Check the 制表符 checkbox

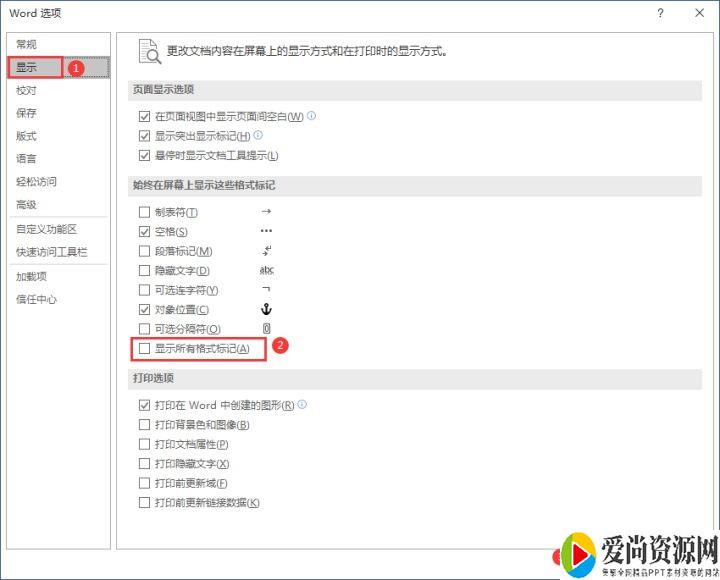pyautogui.click(x=145, y=212)
